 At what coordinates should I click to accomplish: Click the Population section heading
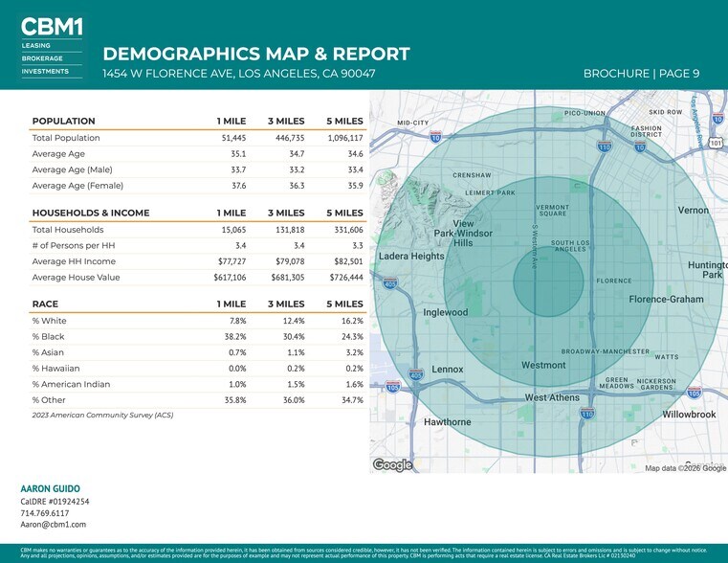click(63, 122)
